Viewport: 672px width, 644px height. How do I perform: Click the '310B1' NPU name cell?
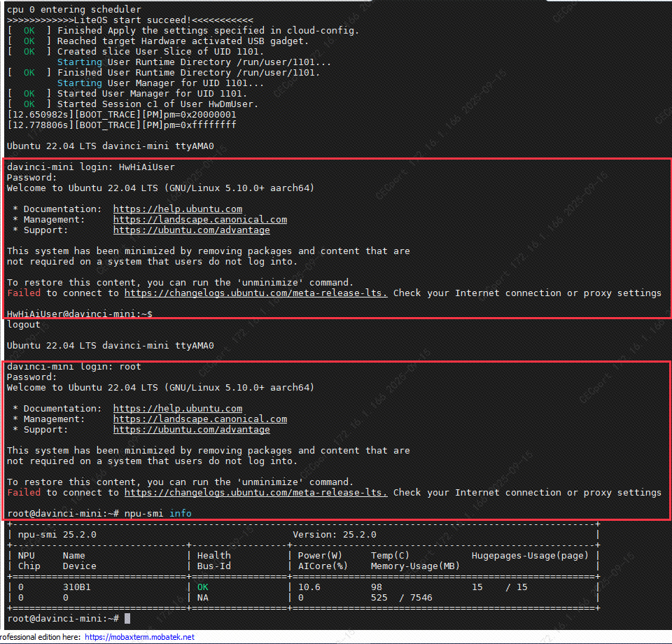click(77, 587)
